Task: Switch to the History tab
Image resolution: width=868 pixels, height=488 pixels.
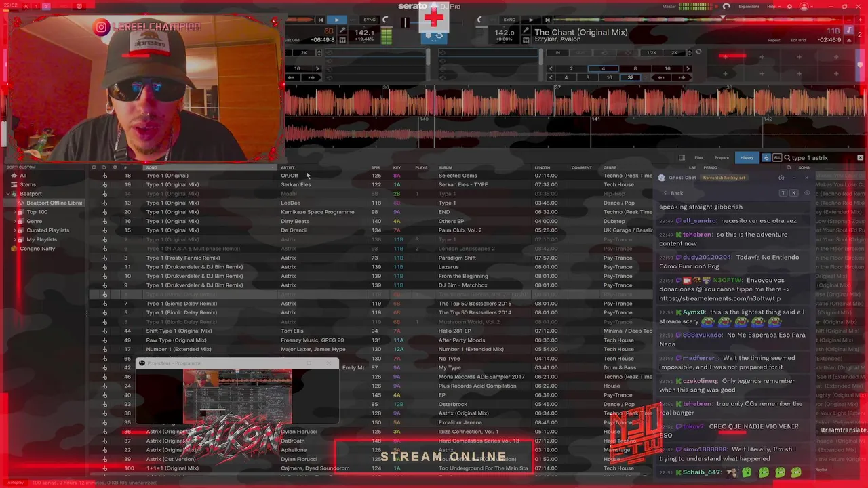Action: [747, 157]
